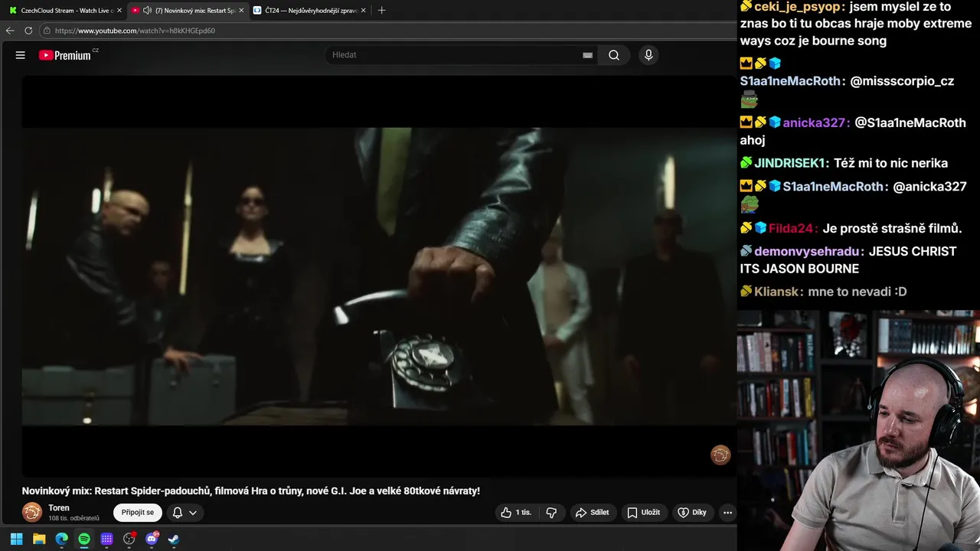The width and height of the screenshot is (980, 551).
Task: Open Steam from taskbar
Action: (x=174, y=539)
